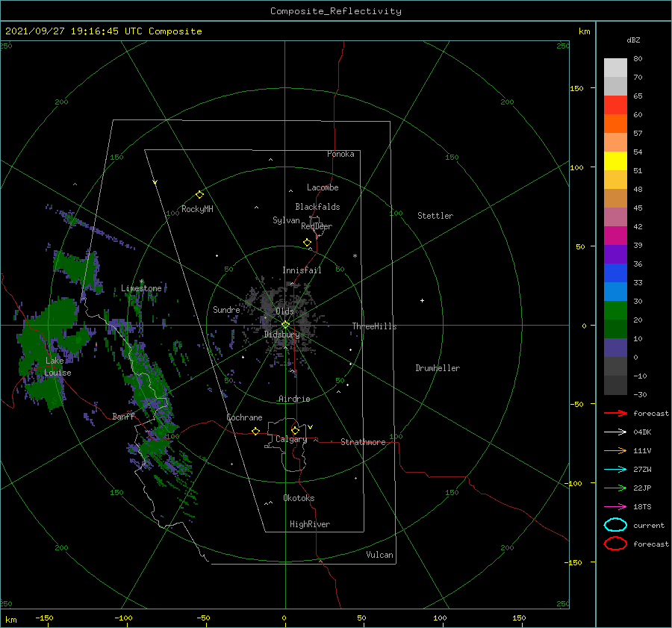Click the Innisfail city label
The image size is (672, 628).
click(302, 270)
